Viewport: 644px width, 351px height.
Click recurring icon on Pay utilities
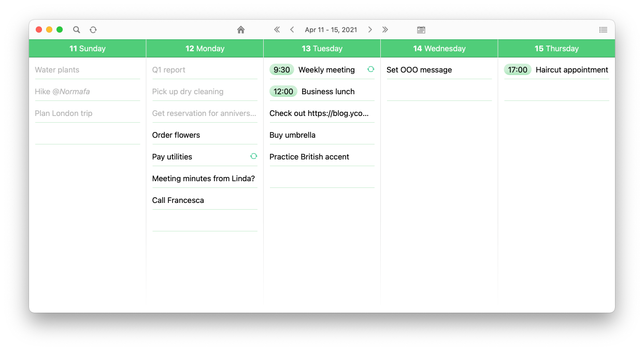pyautogui.click(x=253, y=156)
